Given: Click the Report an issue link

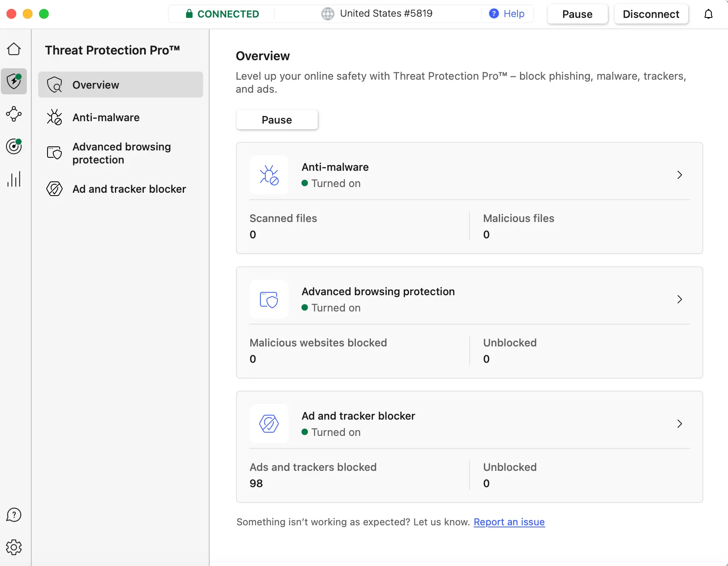Looking at the screenshot, I should click(509, 522).
